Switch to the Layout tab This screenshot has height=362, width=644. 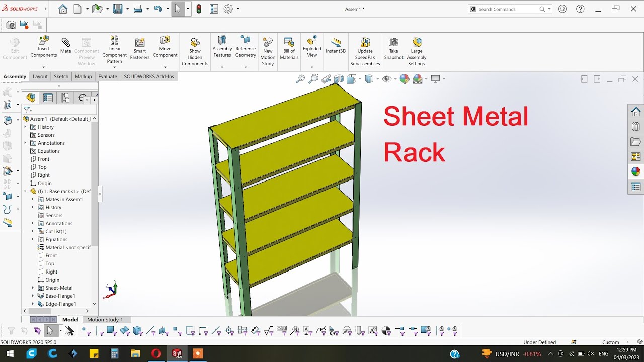tap(40, 76)
